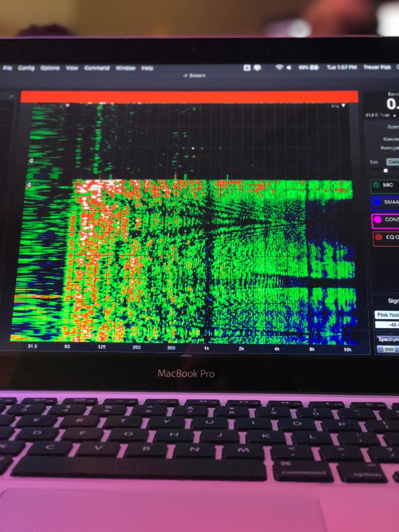Viewport: 399px width, 532px height.
Task: Click the Wi-Fi status icon
Action: pyautogui.click(x=279, y=67)
